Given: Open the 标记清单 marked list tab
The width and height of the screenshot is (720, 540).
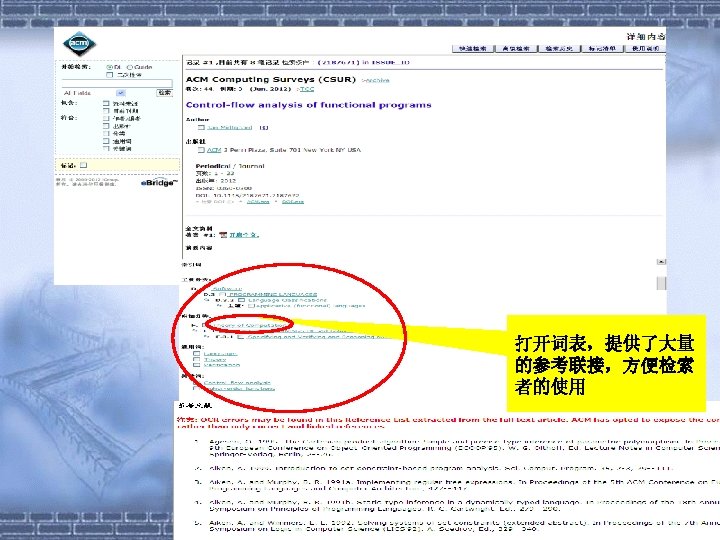Looking at the screenshot, I should tap(602, 48).
